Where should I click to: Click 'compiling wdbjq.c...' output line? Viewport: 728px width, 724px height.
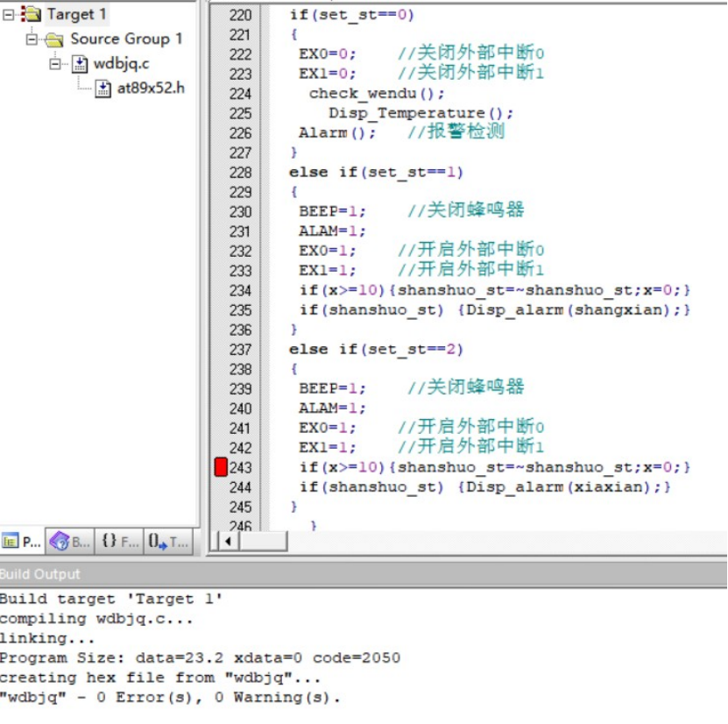coord(96,619)
